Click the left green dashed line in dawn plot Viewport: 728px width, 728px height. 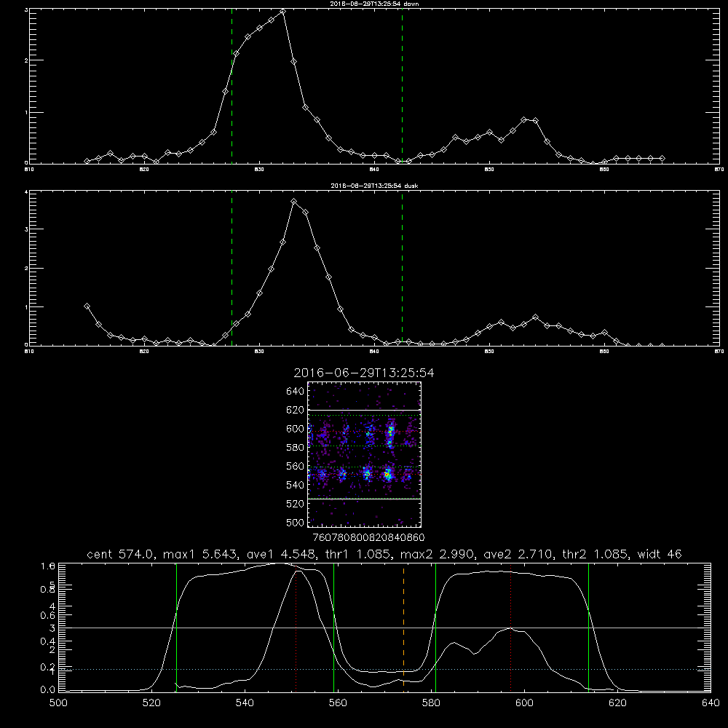[232, 87]
